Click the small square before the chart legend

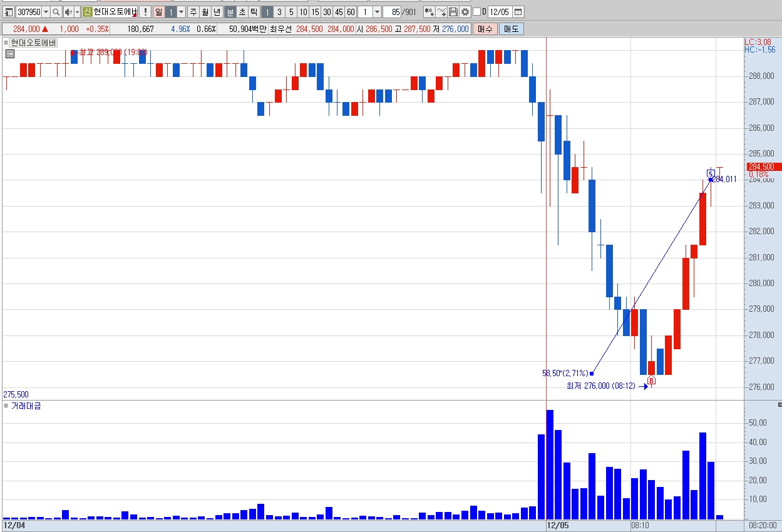point(6,43)
